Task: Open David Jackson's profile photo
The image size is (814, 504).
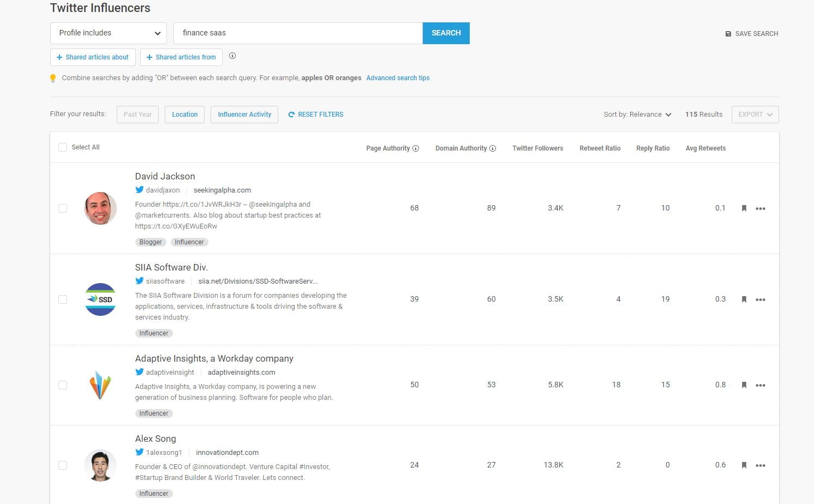Action: click(x=100, y=208)
